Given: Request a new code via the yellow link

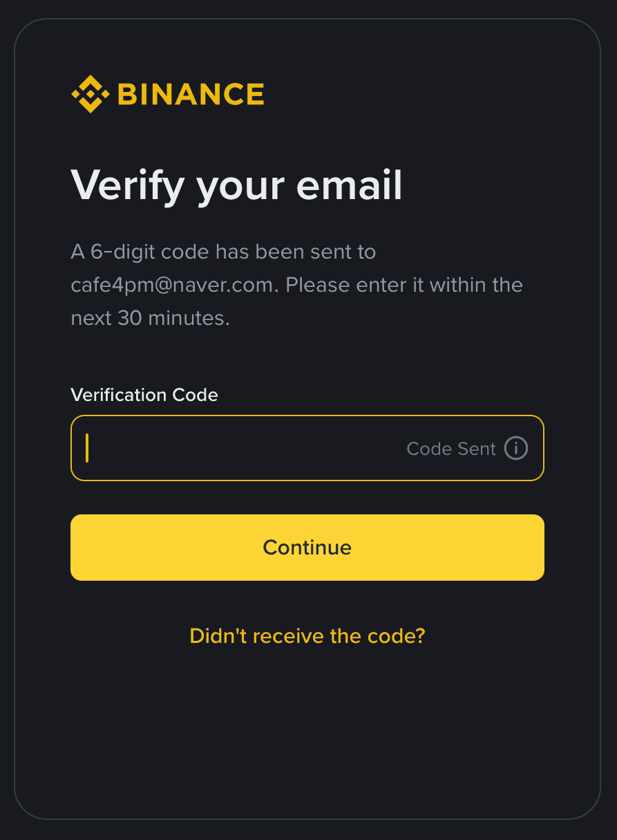Looking at the screenshot, I should tap(307, 636).
